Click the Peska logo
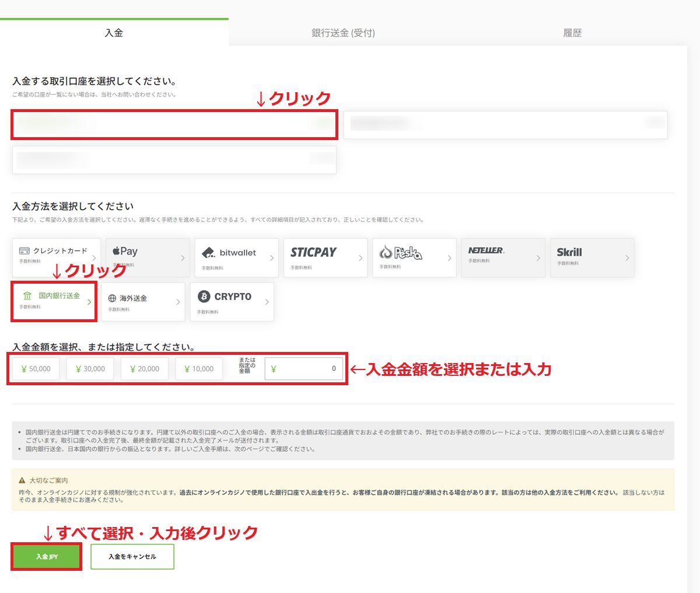The width and height of the screenshot is (700, 593). [x=401, y=252]
